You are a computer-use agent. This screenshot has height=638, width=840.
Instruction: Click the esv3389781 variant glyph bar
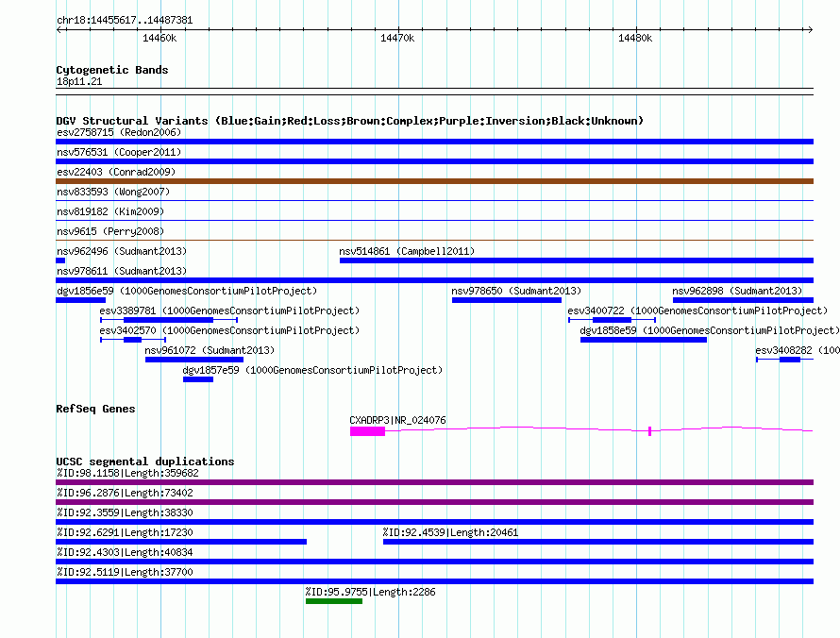click(169, 320)
